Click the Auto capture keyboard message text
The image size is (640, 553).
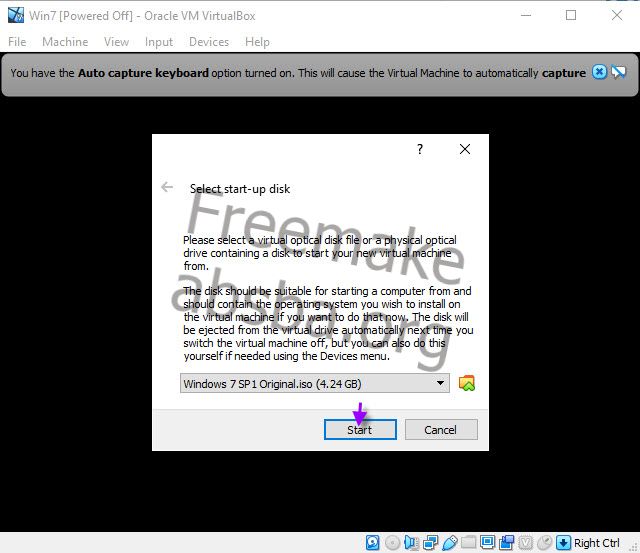click(x=298, y=73)
